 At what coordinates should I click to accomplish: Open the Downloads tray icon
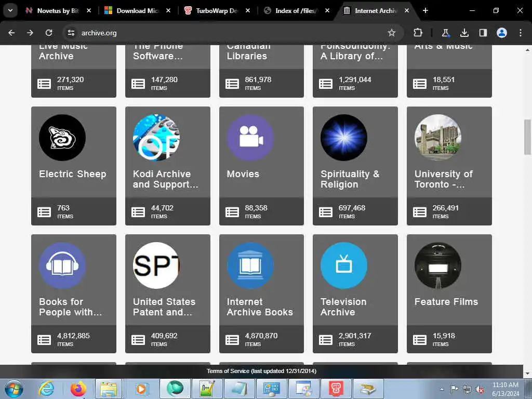click(x=464, y=33)
